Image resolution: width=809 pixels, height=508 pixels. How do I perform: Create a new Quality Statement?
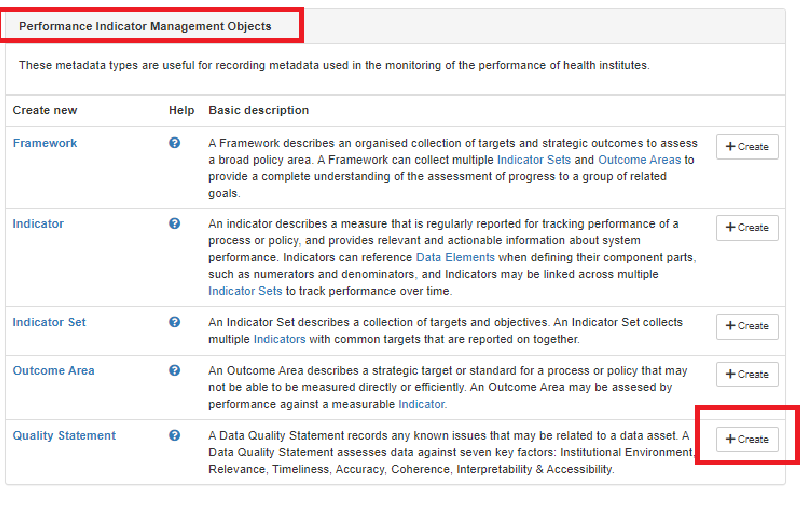click(x=747, y=439)
